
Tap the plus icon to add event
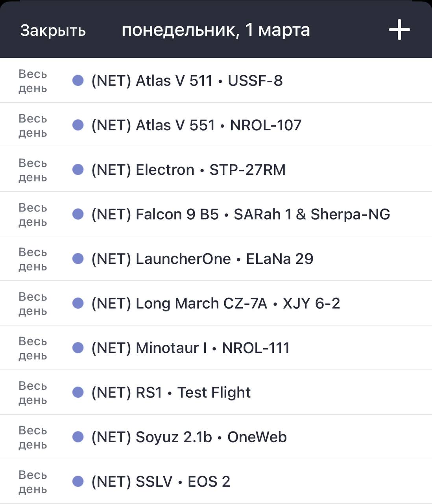399,30
